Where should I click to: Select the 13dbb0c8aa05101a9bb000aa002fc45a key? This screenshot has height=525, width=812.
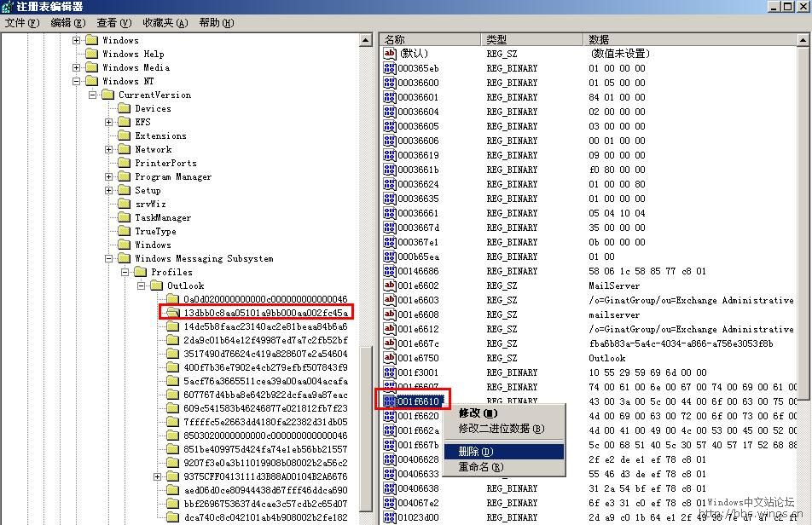tap(265, 313)
